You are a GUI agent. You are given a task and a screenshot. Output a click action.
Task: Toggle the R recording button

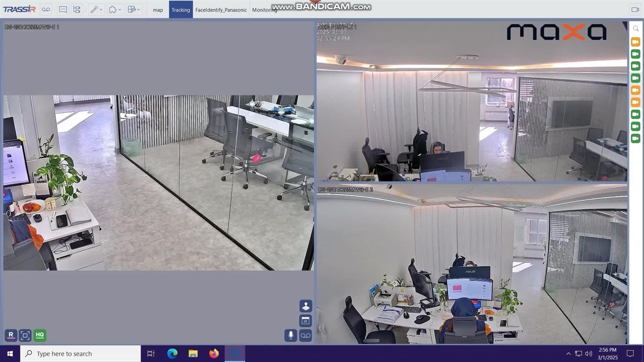(11, 335)
